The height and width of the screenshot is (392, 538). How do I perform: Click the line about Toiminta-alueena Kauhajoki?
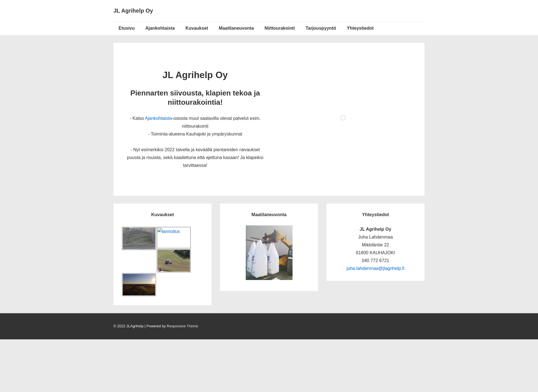tap(195, 134)
